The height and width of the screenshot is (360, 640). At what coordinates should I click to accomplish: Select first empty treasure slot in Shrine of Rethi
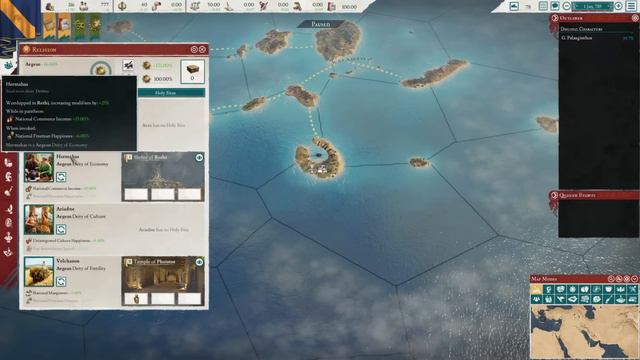(x=136, y=194)
